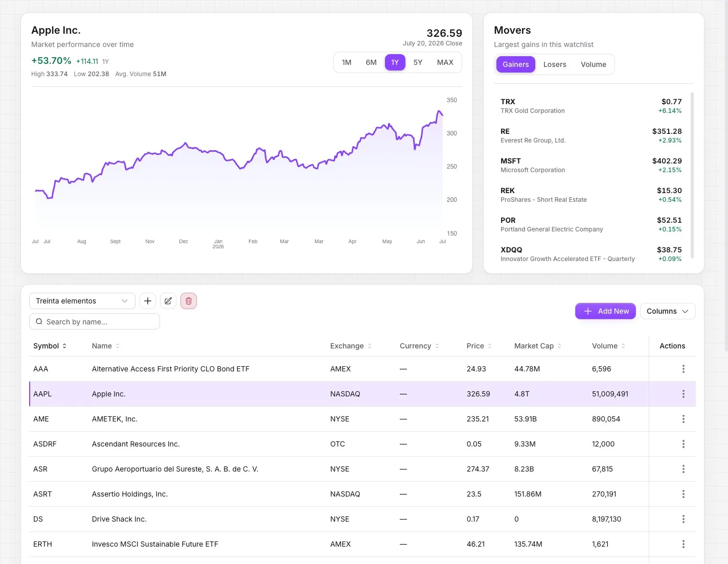
Task: Select the AAA table row symbol
Action: [x=41, y=369]
